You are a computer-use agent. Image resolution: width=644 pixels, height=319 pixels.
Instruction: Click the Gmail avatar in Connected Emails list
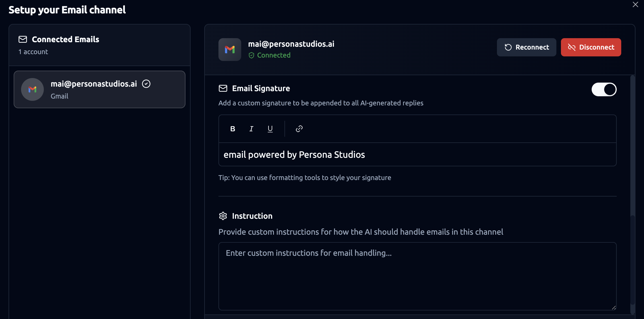32,89
